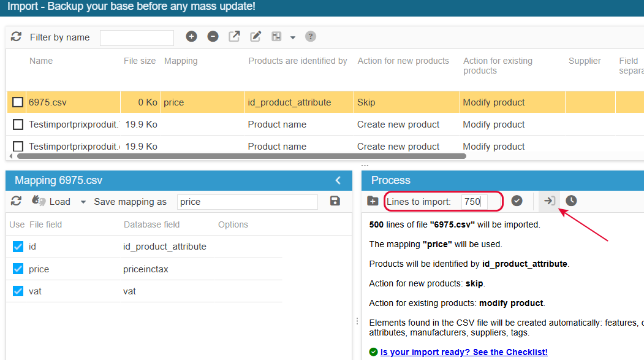Open the import checklist link
The width and height of the screenshot is (644, 360).
click(464, 352)
